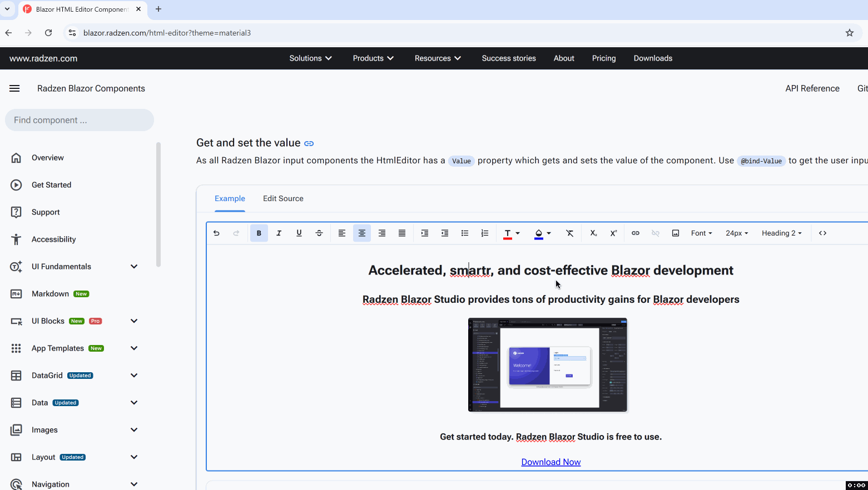Reload the browser page
The height and width of the screenshot is (490, 868).
(48, 33)
